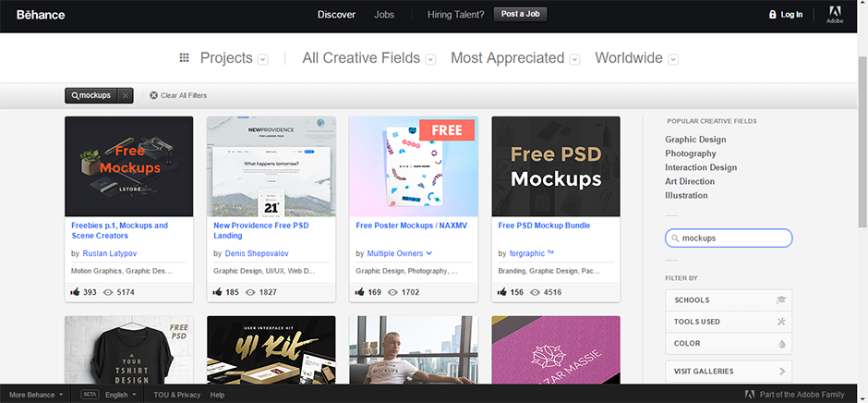The width and height of the screenshot is (868, 403).
Task: Click the sidebar mockups search field
Action: pos(729,238)
